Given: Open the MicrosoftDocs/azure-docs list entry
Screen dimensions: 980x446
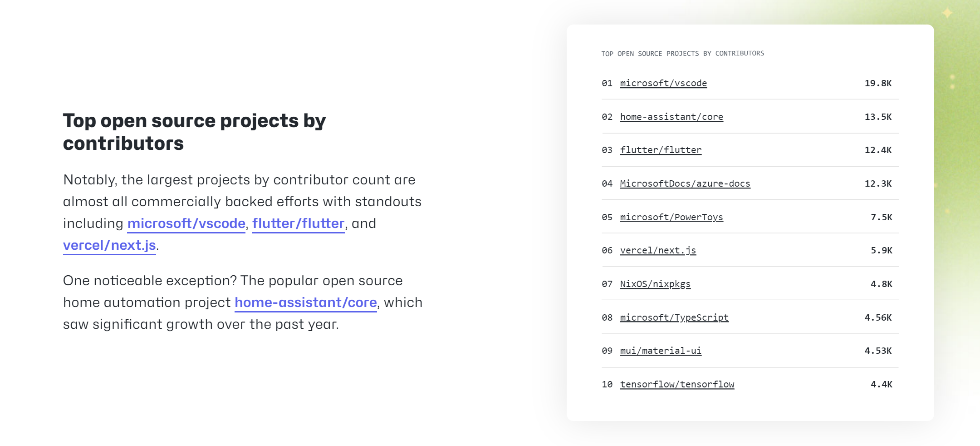Looking at the screenshot, I should (685, 183).
